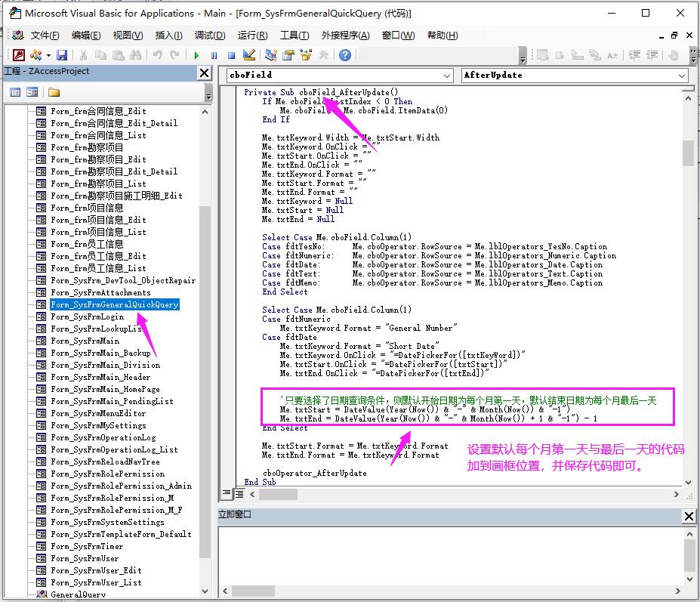Open project panel toolbar options arrow
This screenshot has width=700, height=602.
(x=208, y=94)
